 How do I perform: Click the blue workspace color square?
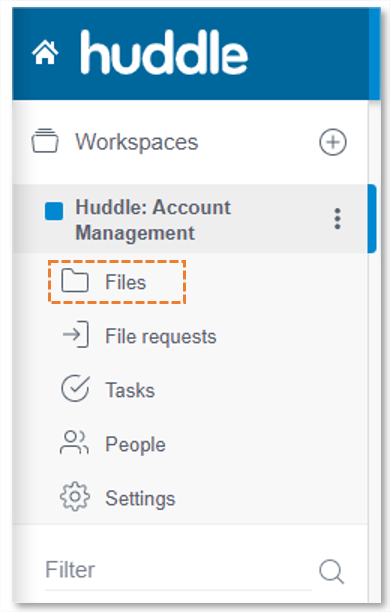[x=54, y=211]
